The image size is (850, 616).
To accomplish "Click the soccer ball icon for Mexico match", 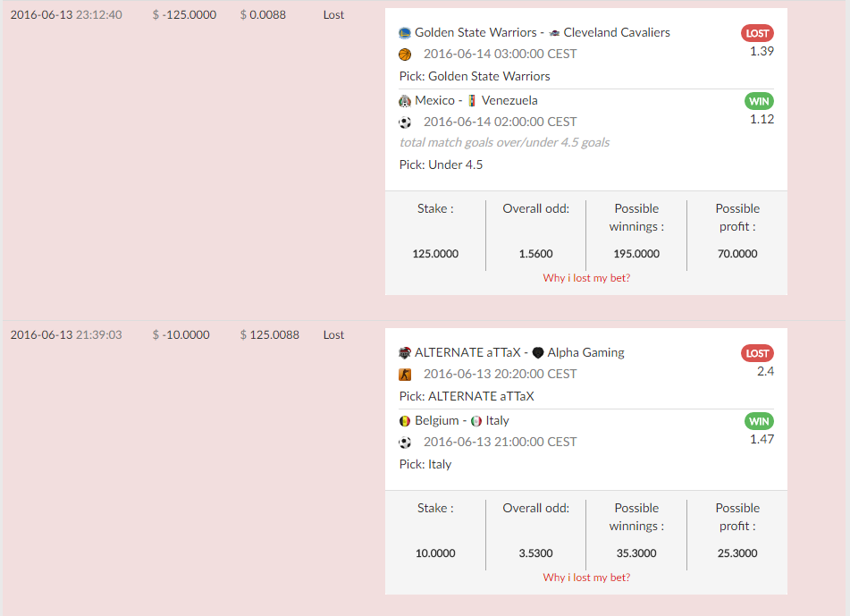I will click(x=405, y=122).
